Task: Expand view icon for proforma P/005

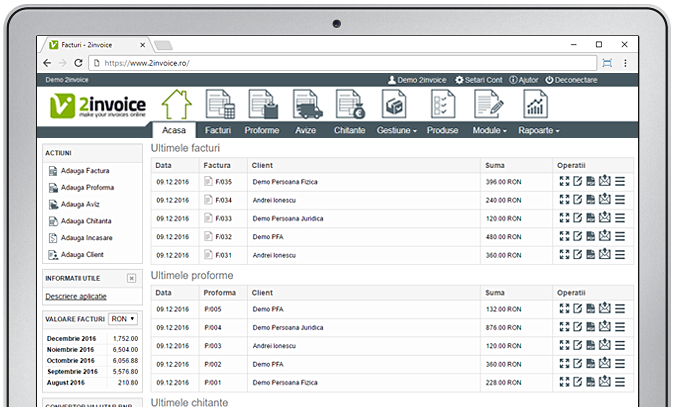Action: (564, 309)
